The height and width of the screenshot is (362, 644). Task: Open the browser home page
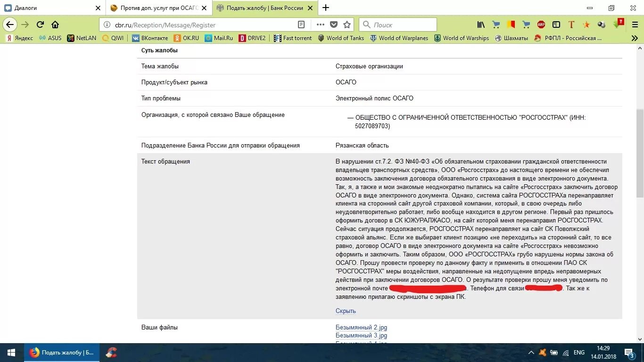[x=55, y=25]
